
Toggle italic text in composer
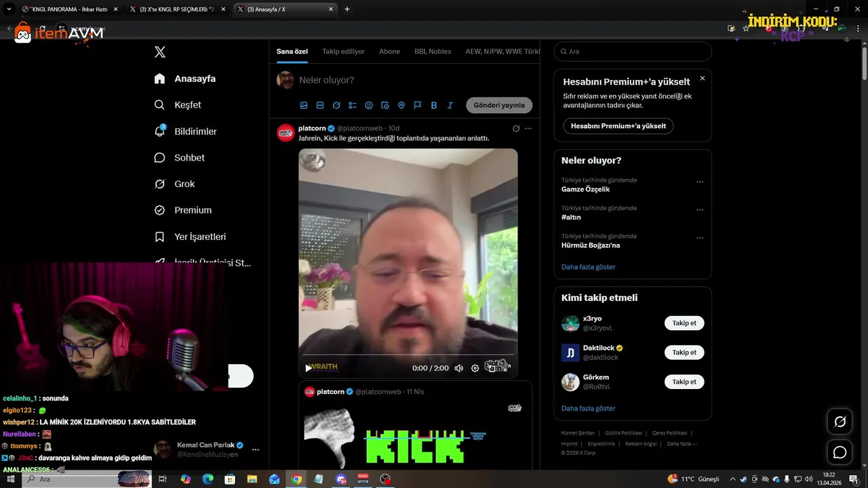pyautogui.click(x=450, y=105)
